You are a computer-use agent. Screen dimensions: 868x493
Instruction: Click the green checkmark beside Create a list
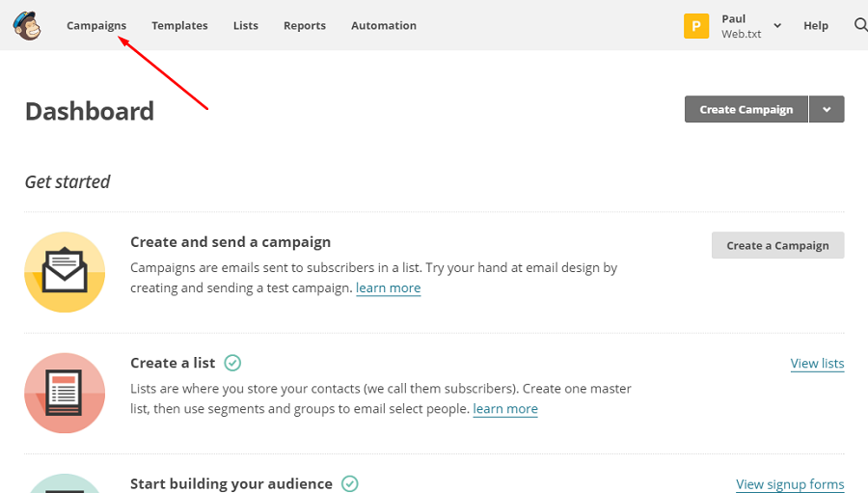[x=232, y=363]
